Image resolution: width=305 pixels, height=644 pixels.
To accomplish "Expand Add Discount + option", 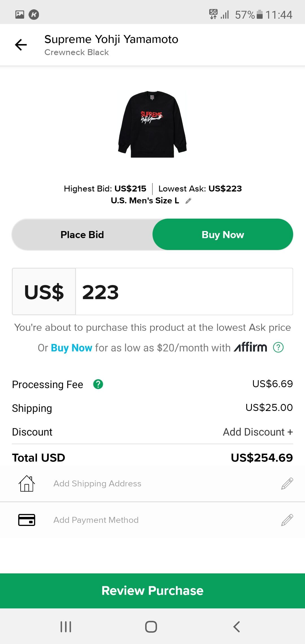I will tap(258, 432).
